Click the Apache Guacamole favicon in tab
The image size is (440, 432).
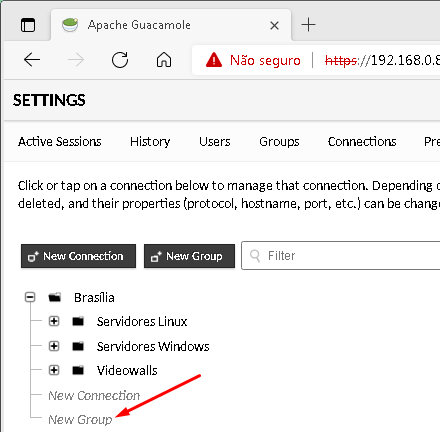pos(70,25)
